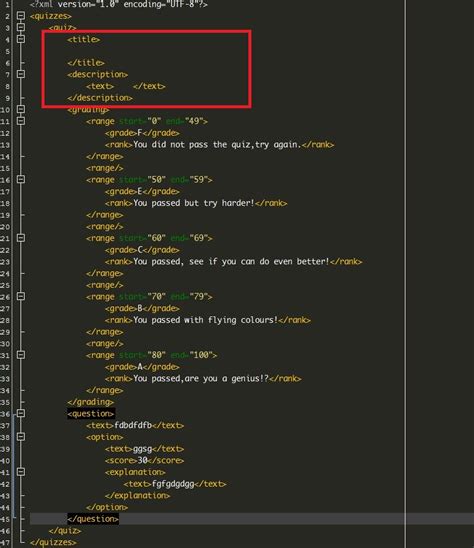Click the <score>30</score> line
The height and width of the screenshot is (548, 474).
tap(144, 461)
